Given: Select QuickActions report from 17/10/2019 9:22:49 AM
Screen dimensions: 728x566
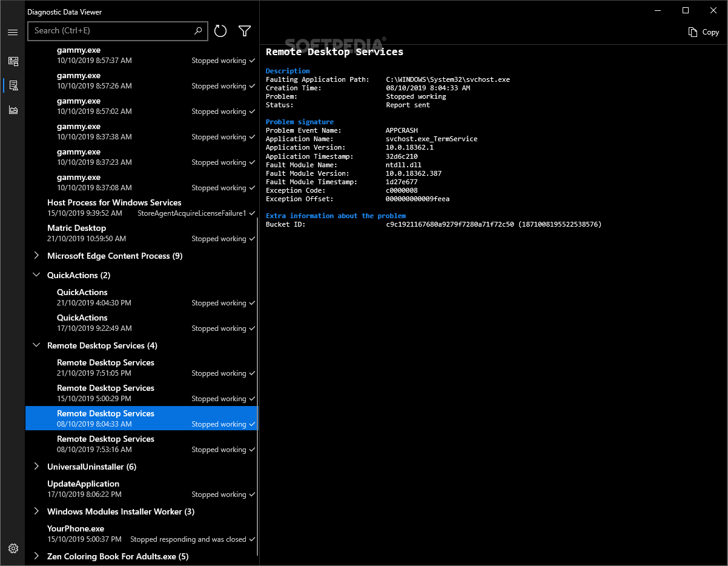Looking at the screenshot, I should [142, 323].
